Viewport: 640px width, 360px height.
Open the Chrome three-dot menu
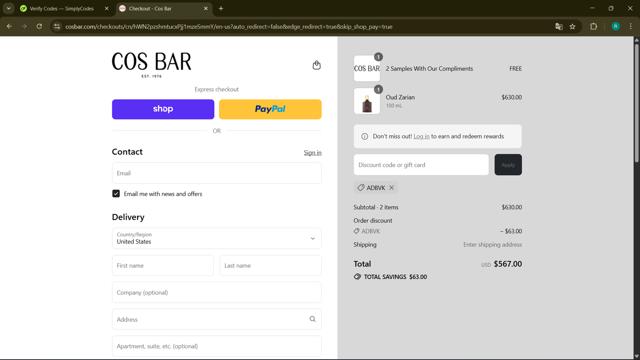pos(631,27)
